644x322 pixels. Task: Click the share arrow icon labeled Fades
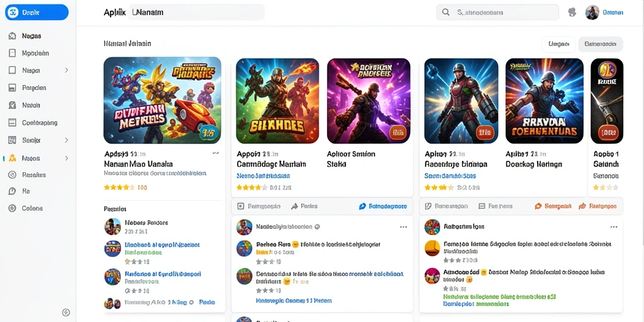[294, 206]
